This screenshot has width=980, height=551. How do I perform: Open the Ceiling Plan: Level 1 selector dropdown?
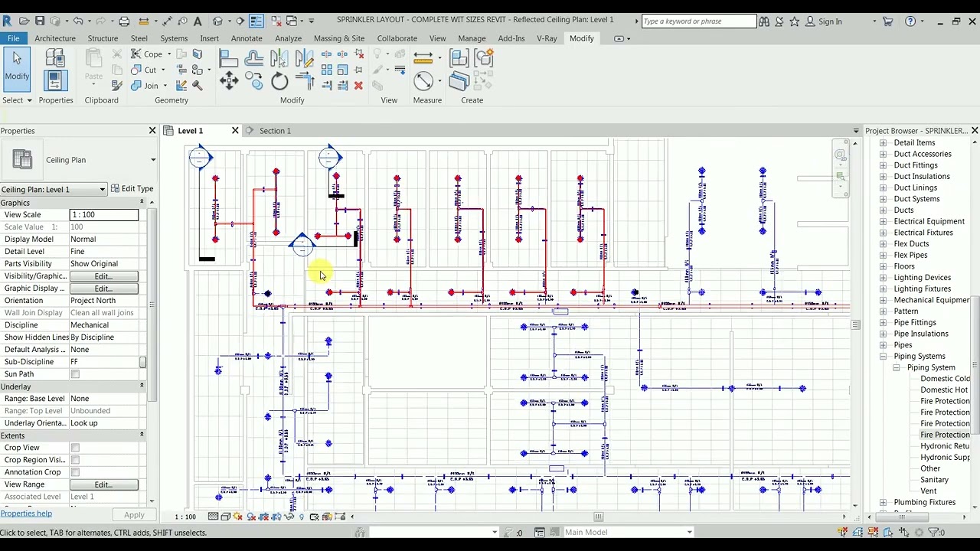click(x=53, y=189)
